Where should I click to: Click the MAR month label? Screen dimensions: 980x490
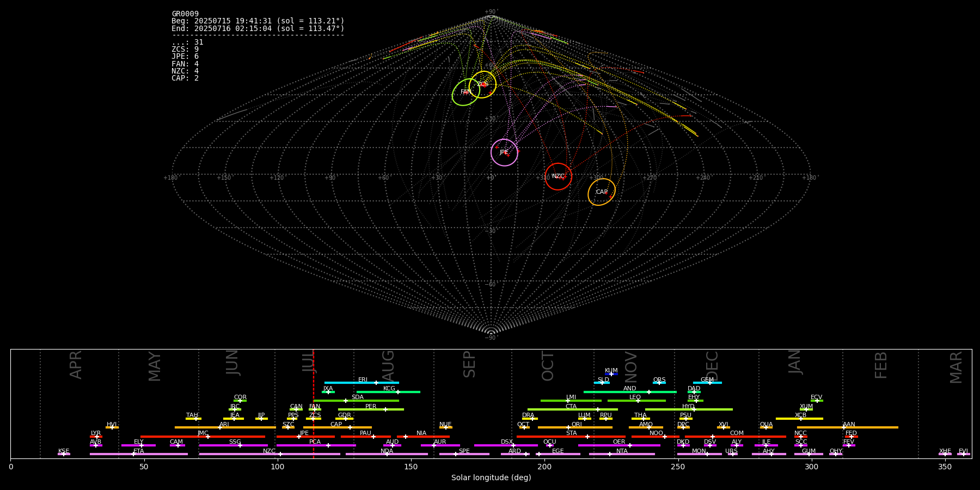point(956,367)
